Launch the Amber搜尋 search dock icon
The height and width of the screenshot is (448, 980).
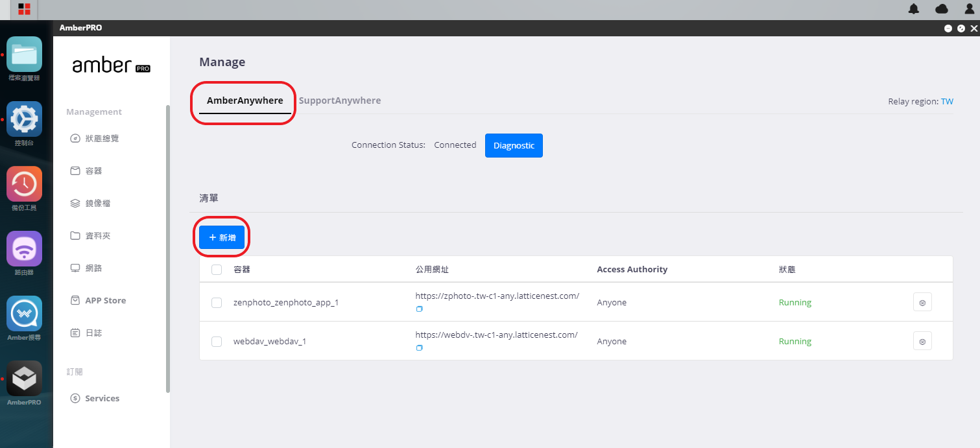(25, 314)
